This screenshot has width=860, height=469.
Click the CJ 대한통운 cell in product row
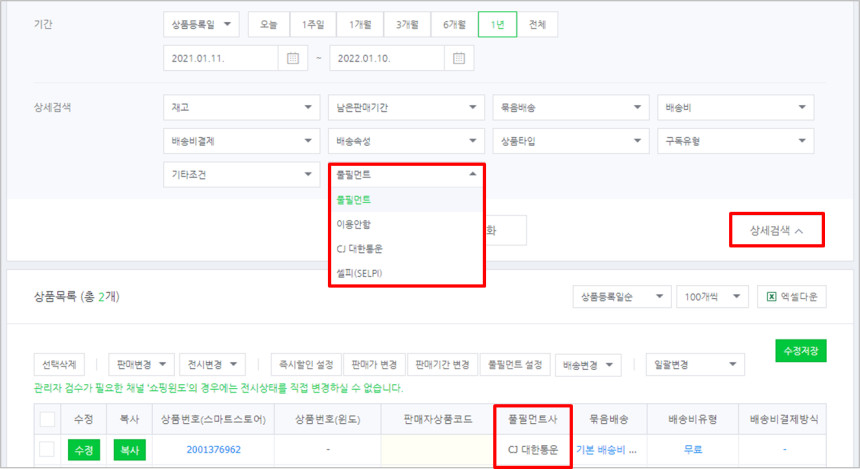533,450
